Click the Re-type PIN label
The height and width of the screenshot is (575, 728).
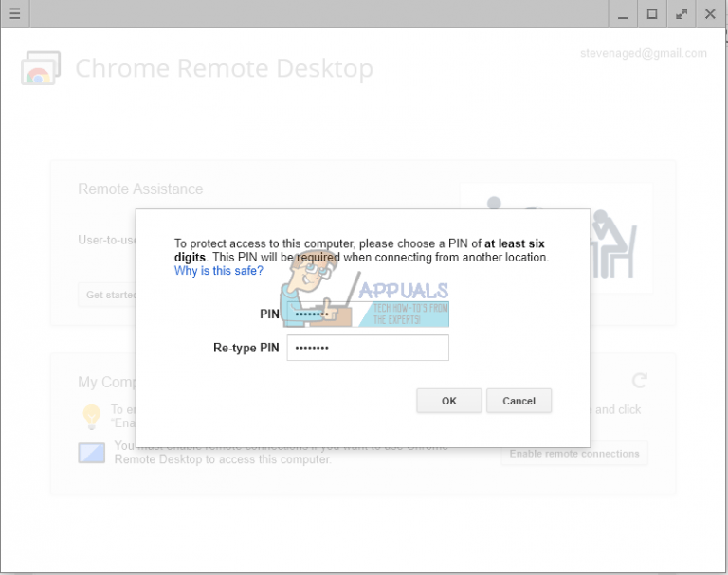(x=246, y=348)
